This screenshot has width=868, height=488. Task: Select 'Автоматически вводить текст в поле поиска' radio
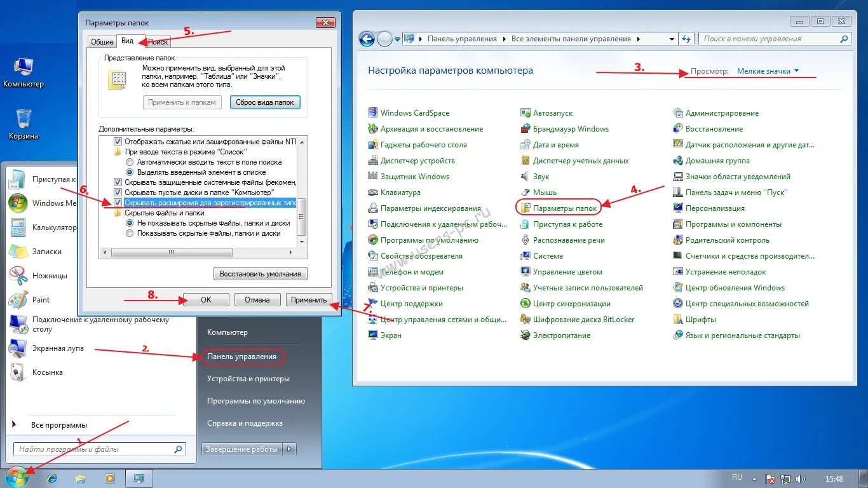(x=130, y=162)
